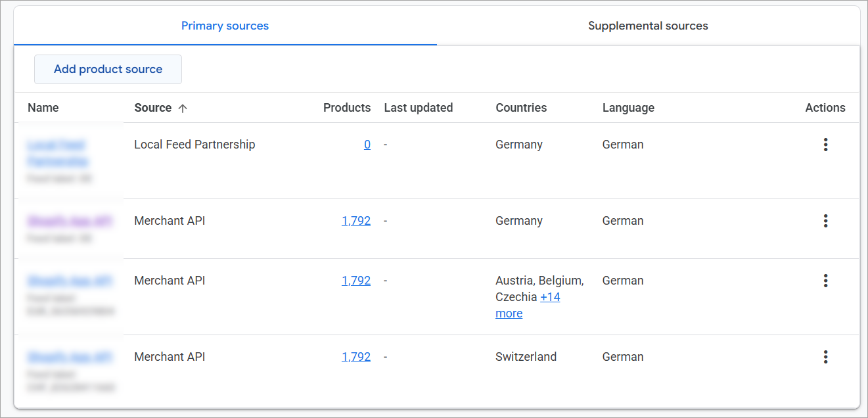Viewport: 868px width, 418px height.
Task: Open three-dot actions menu for Switzerland row
Action: [x=825, y=357]
